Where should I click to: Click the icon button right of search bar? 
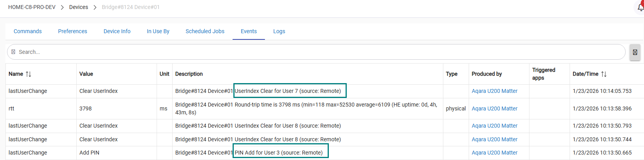(x=635, y=52)
